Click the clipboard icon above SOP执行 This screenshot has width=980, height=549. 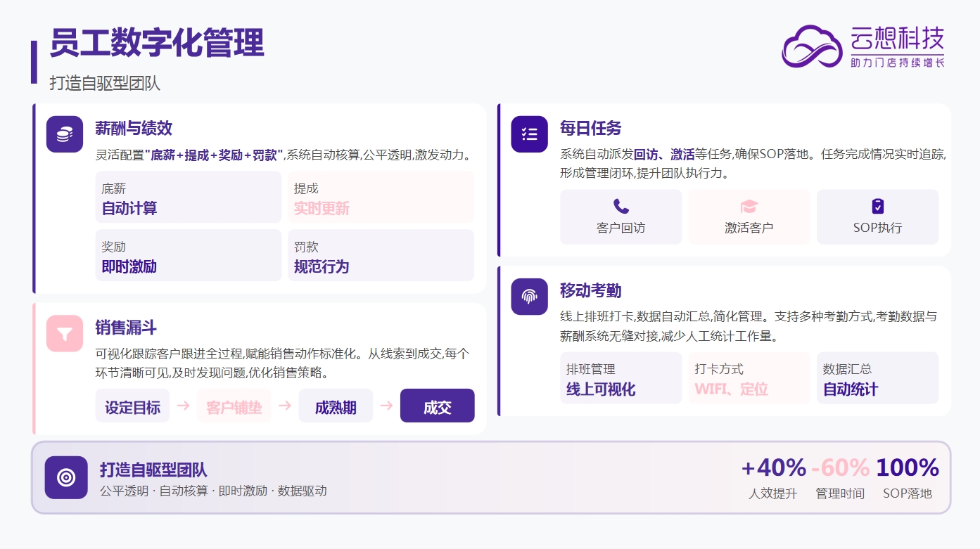click(877, 206)
